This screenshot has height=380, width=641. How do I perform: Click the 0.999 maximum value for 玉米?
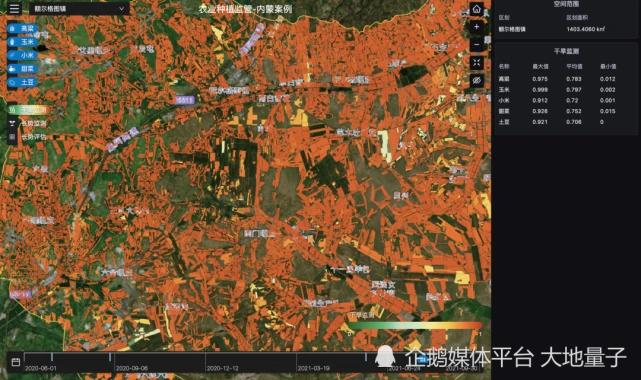[540, 89]
